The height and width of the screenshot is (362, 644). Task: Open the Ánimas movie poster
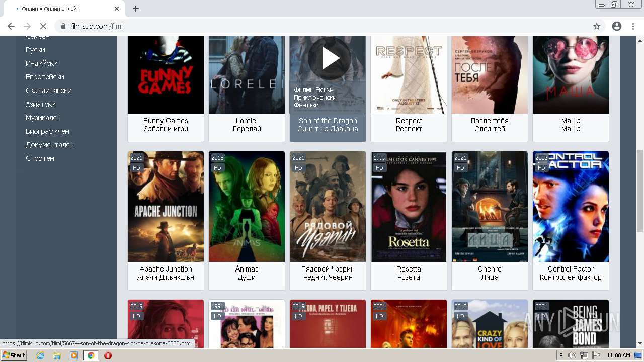tap(247, 207)
